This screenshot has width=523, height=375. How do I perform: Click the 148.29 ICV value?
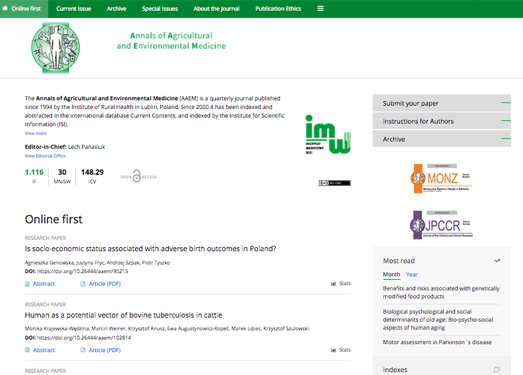(92, 172)
